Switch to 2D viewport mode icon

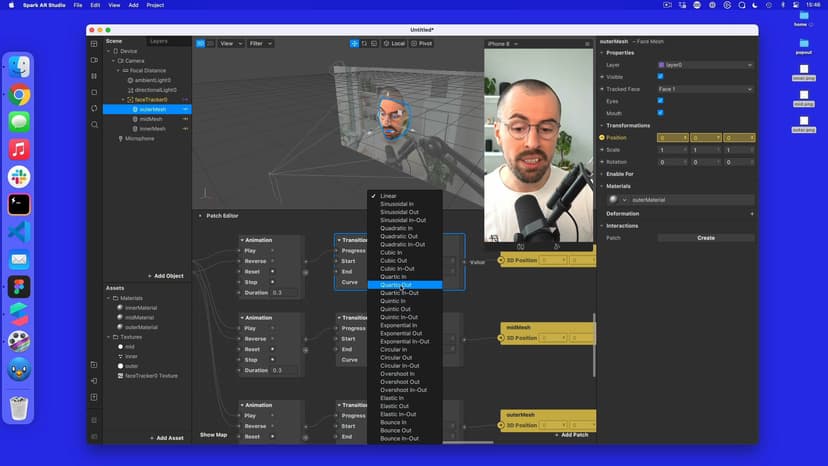point(210,43)
